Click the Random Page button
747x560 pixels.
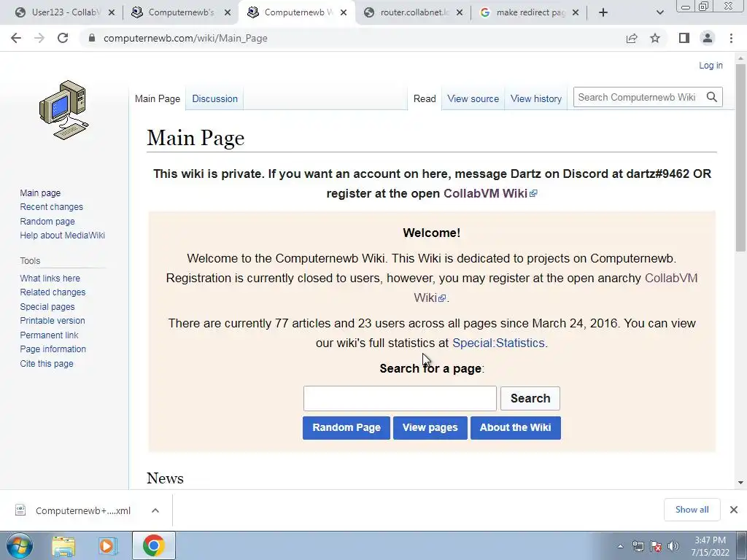tap(347, 427)
